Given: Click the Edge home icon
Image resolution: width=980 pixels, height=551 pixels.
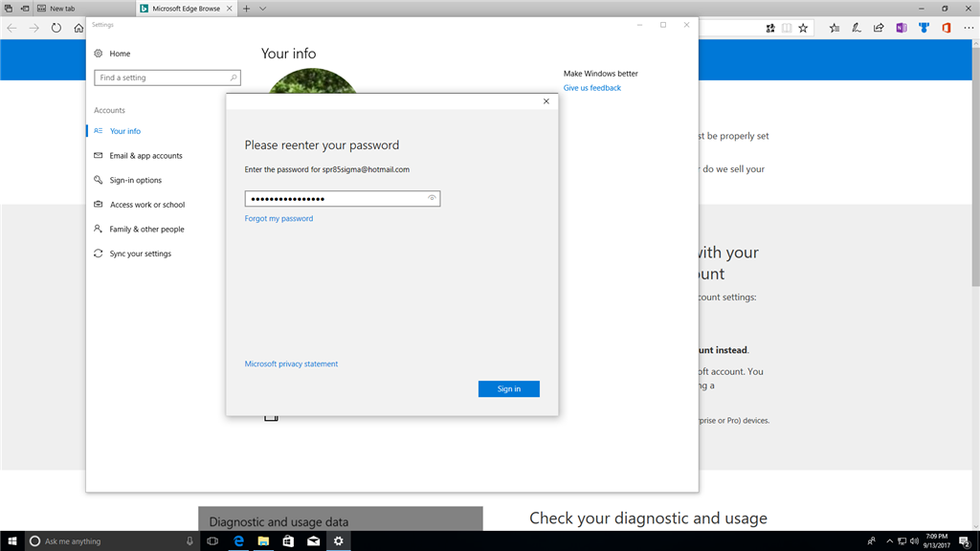Looking at the screenshot, I should pyautogui.click(x=78, y=28).
